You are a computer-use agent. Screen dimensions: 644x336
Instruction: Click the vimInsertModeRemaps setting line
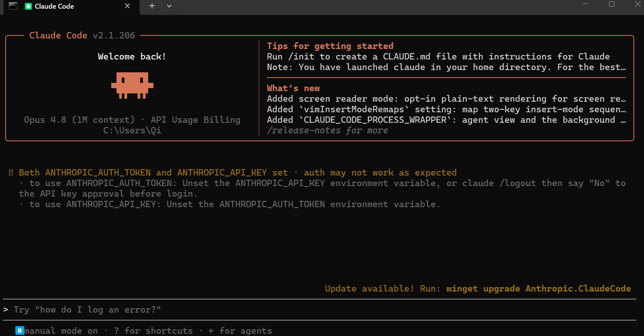[x=446, y=109]
